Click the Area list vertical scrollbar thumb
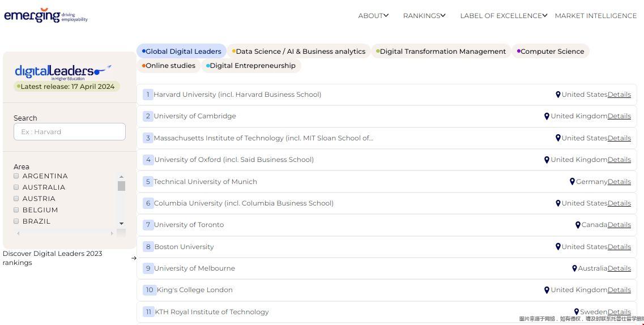Viewport: 644px width, 325px height. click(x=121, y=186)
